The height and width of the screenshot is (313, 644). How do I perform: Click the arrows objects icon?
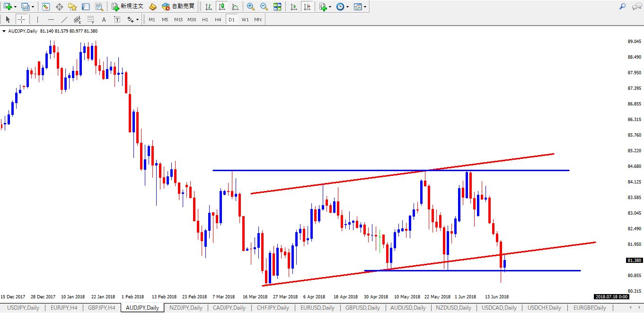tap(130, 19)
